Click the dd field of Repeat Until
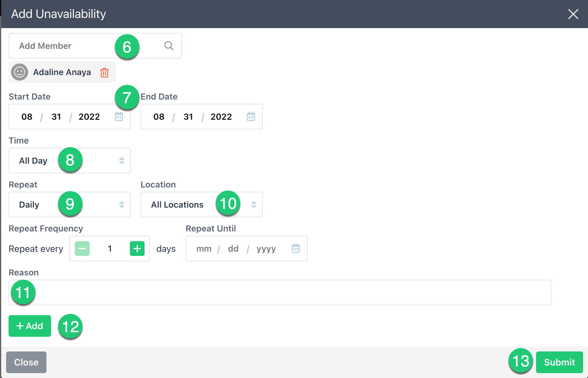Viewport: 588px width, 378px height. tap(233, 249)
